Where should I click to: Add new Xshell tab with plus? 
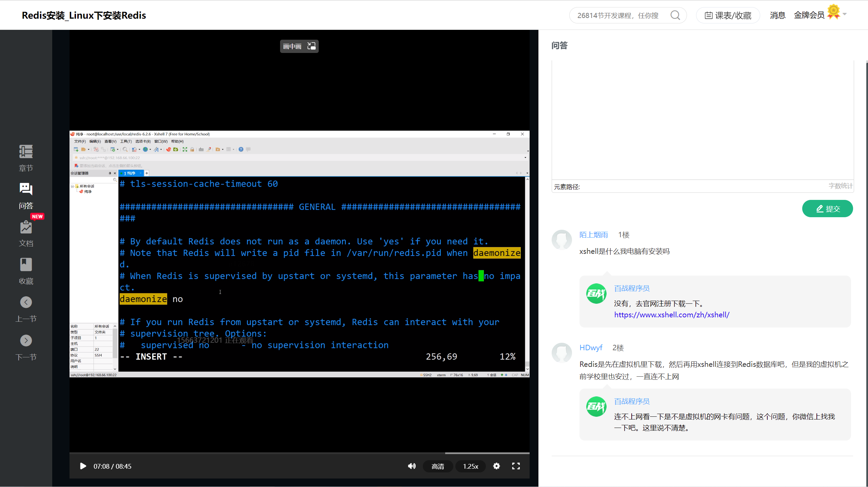point(147,173)
